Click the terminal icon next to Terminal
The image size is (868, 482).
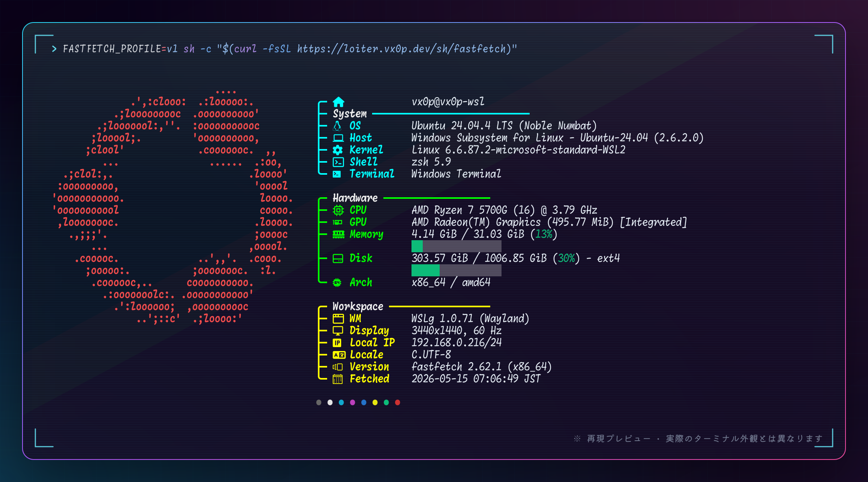337,174
